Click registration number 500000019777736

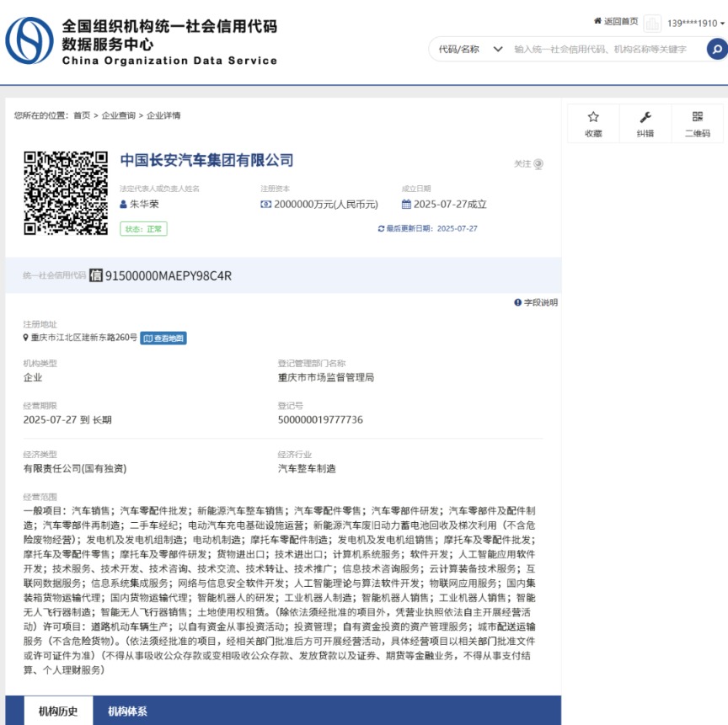pyautogui.click(x=320, y=420)
